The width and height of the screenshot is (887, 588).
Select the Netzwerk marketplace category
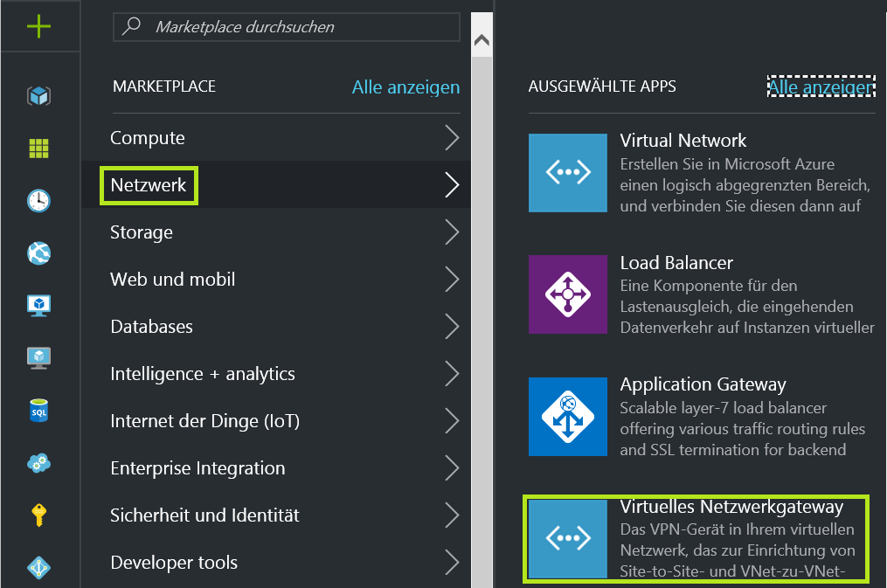pyautogui.click(x=149, y=185)
